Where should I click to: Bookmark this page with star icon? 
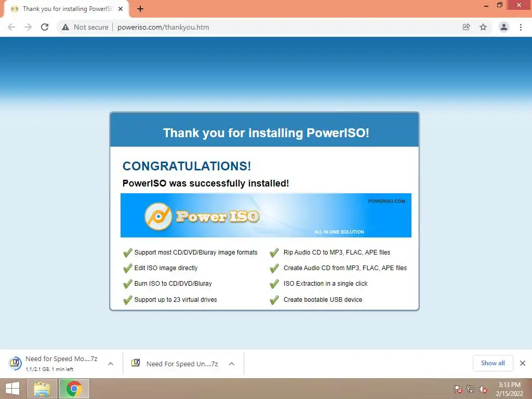pyautogui.click(x=483, y=27)
